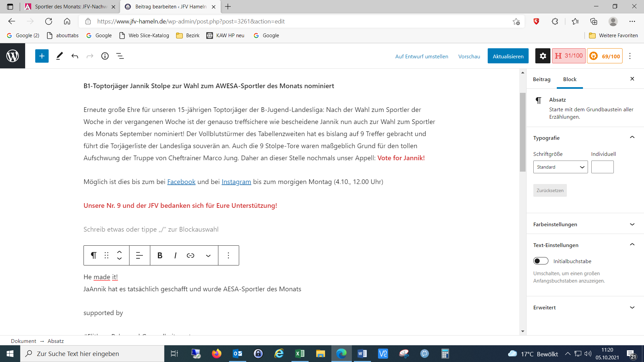Click the Individuell font size input field
644x362 pixels.
[602, 167]
